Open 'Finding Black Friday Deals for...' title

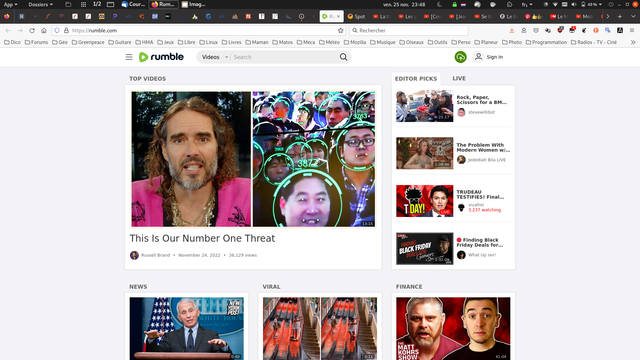point(480,242)
